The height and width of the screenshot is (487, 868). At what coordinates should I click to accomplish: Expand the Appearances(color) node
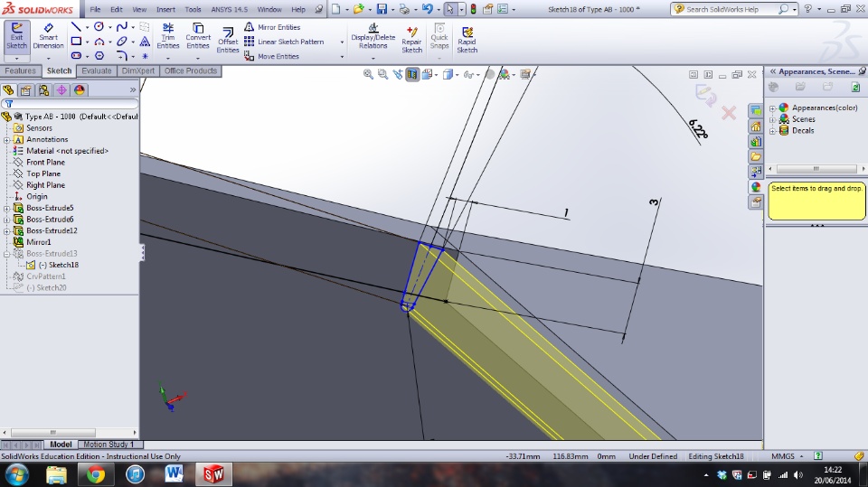[772, 108]
